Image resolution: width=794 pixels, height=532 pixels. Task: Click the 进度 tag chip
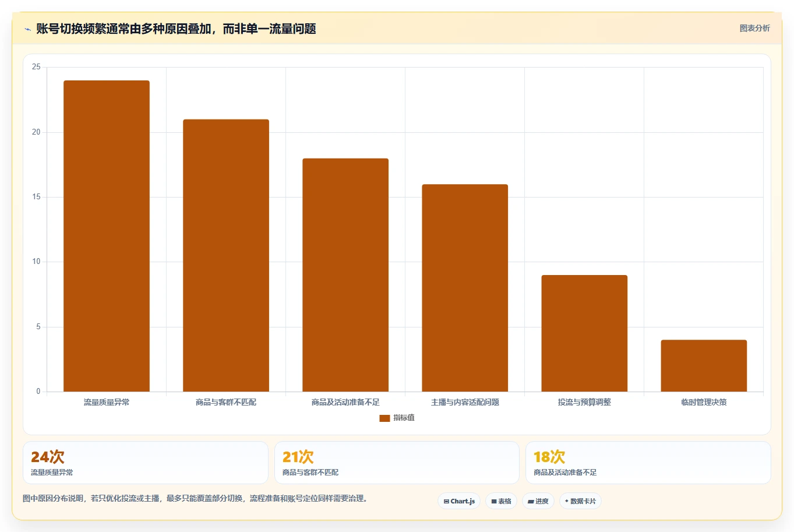(538, 501)
